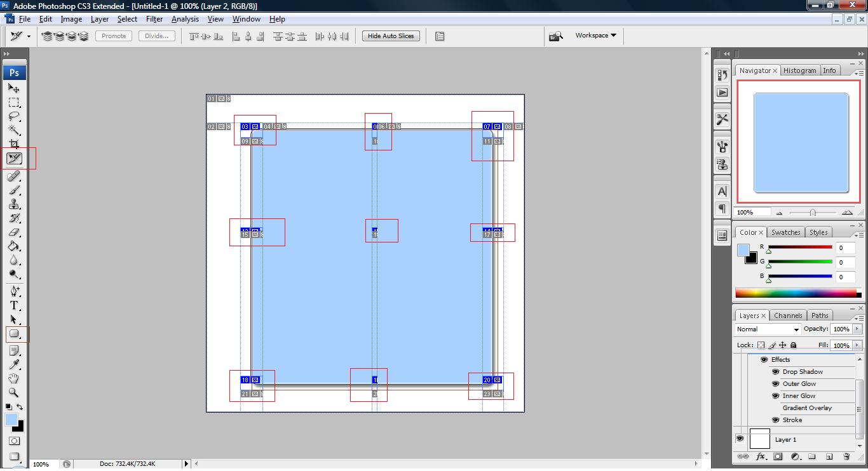Select the History Brush tool

tap(14, 218)
